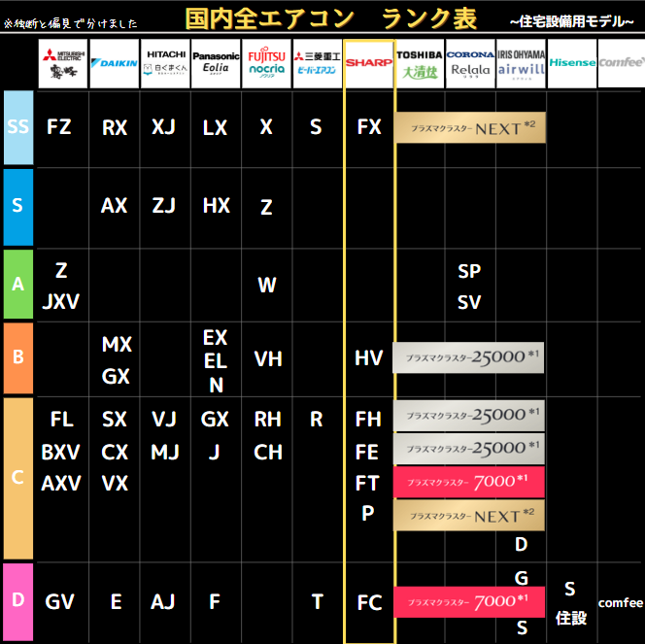This screenshot has width=645, height=644.
Task: Click the Mitsubishi BXV model cell
Action: (x=61, y=453)
